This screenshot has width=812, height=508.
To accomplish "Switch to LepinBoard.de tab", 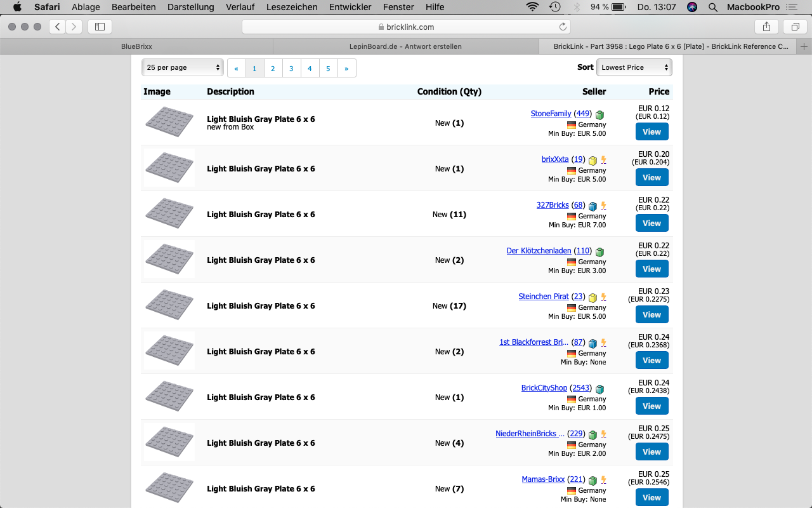I will point(405,46).
